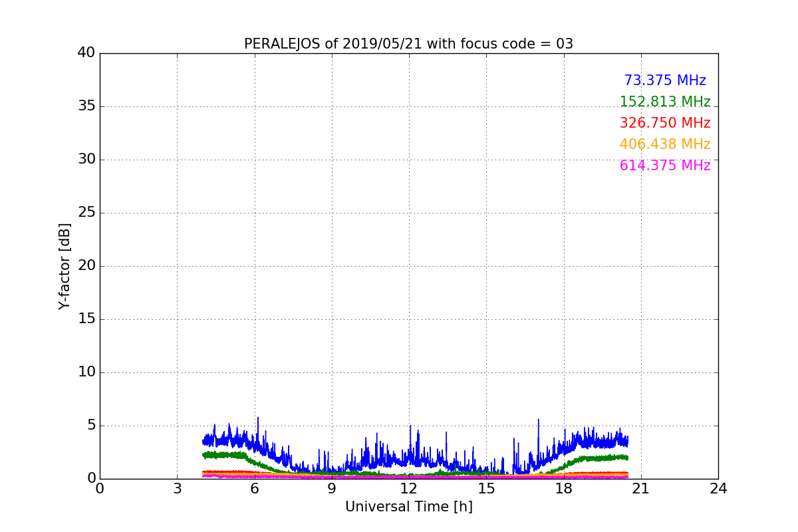Click the x-axis tick label 3

click(177, 489)
